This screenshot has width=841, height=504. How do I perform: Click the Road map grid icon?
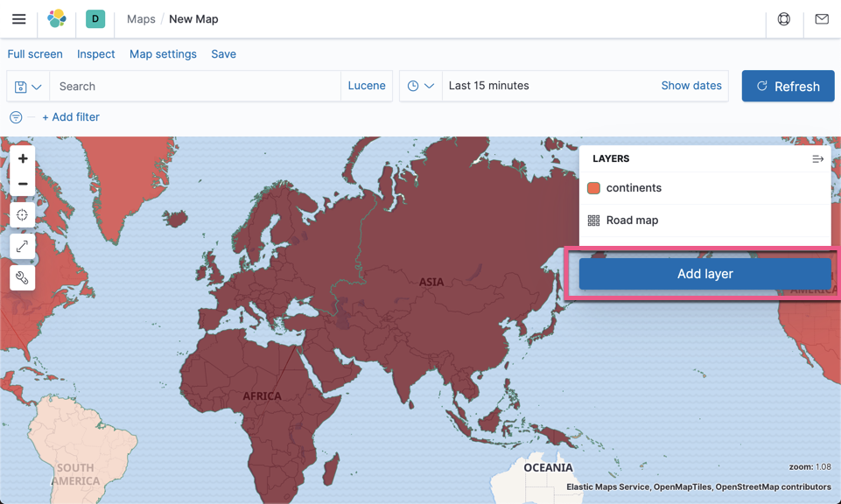pyautogui.click(x=593, y=220)
